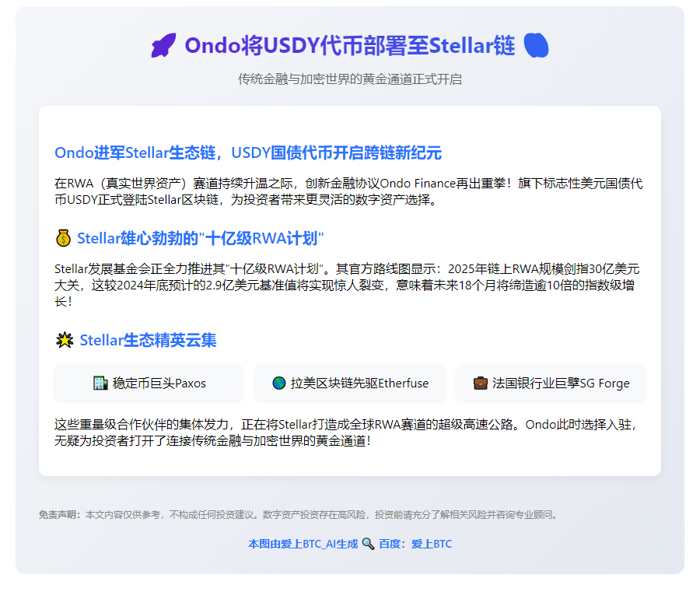Click the money bag emoji beside Stellar RWA heading
Viewport: 700px width, 599px height.
[64, 238]
